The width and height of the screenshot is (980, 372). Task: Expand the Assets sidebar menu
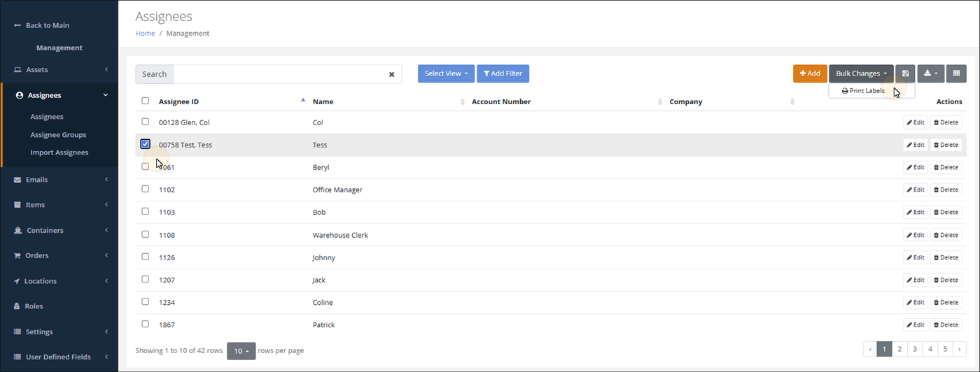pyautogui.click(x=106, y=70)
